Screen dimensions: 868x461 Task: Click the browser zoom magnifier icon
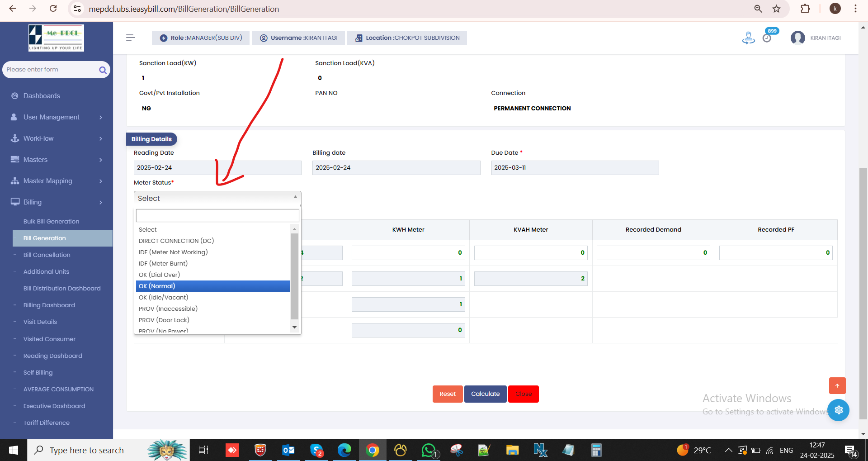coord(758,9)
